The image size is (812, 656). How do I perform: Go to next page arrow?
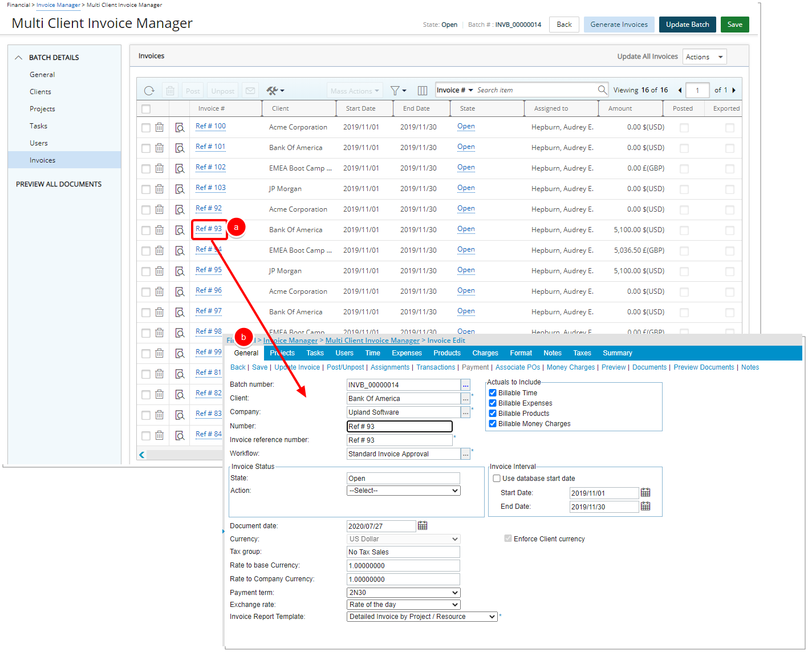point(734,90)
